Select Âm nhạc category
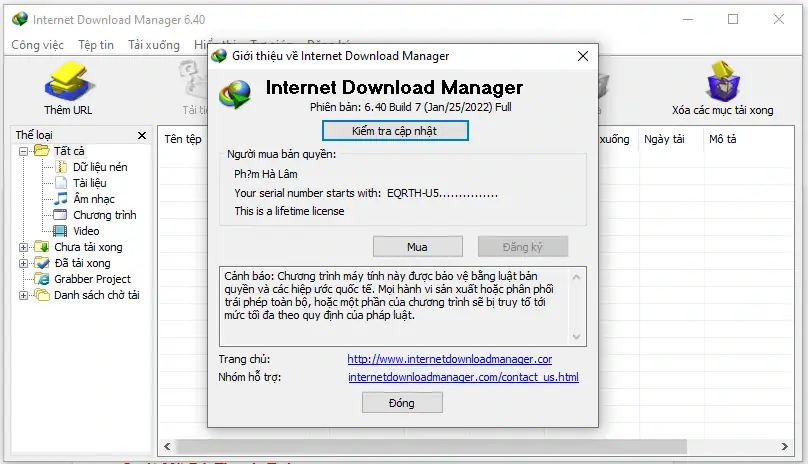This screenshot has width=808, height=464. tap(94, 199)
